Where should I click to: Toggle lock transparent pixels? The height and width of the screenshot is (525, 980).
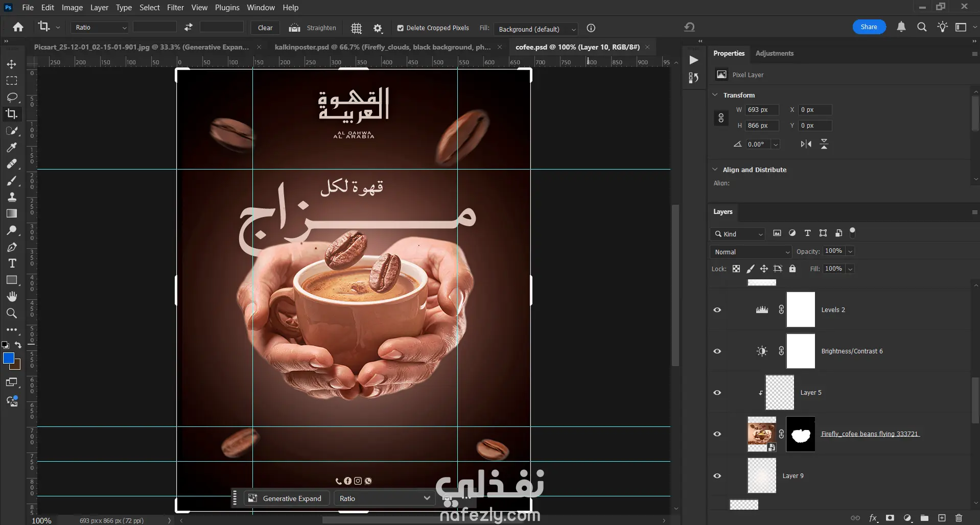pyautogui.click(x=736, y=269)
